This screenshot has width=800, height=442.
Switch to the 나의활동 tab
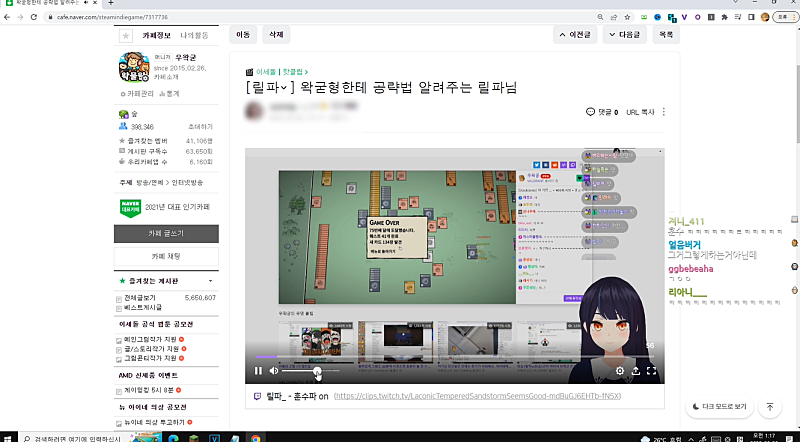point(196,35)
